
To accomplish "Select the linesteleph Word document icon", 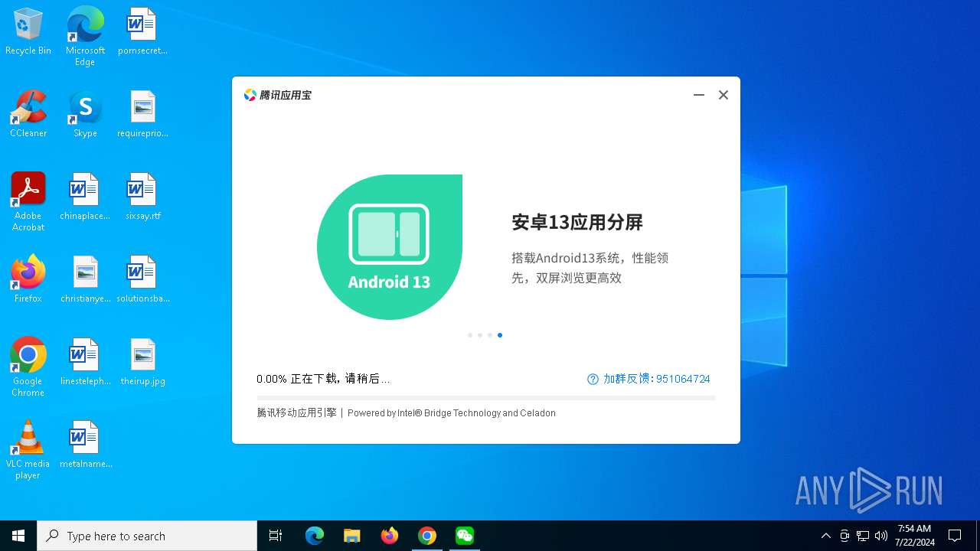I will pyautogui.click(x=85, y=363).
